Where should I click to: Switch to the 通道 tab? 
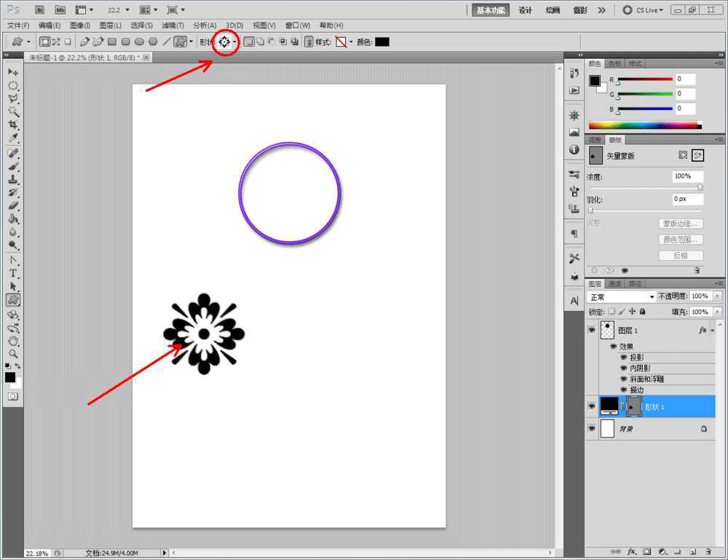[615, 283]
